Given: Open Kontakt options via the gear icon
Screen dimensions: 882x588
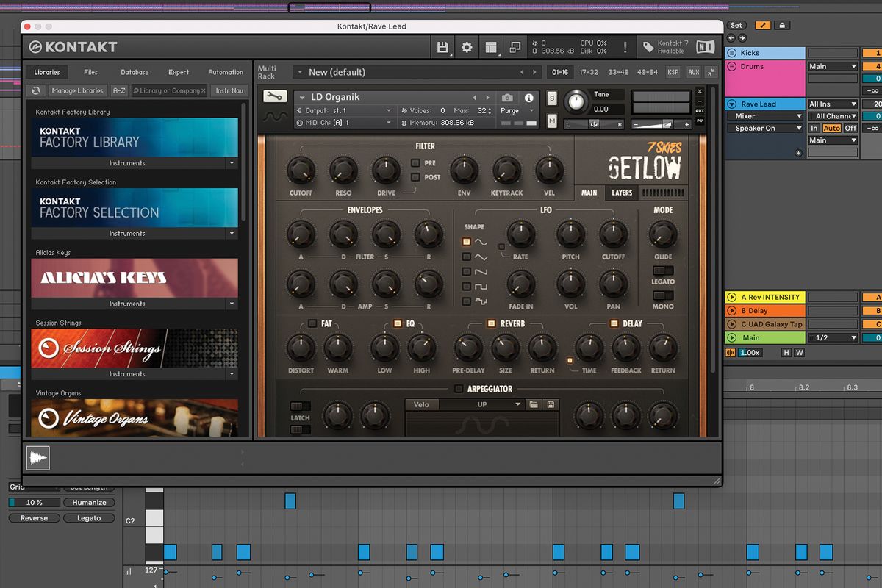Looking at the screenshot, I should pos(467,46).
